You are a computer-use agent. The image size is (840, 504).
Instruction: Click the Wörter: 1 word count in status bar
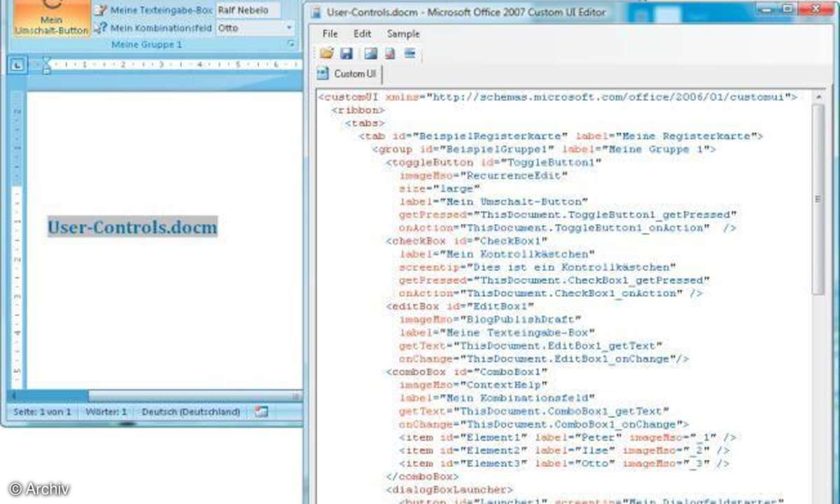[106, 412]
